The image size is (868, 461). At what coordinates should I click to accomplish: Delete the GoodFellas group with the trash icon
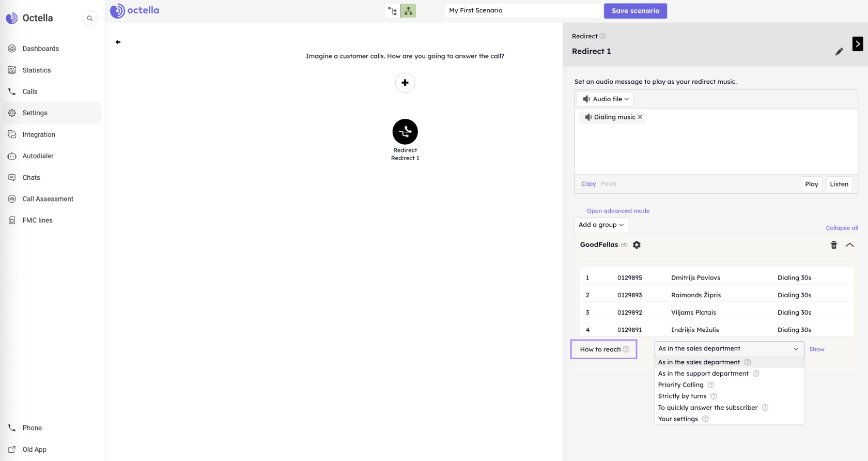(x=833, y=245)
